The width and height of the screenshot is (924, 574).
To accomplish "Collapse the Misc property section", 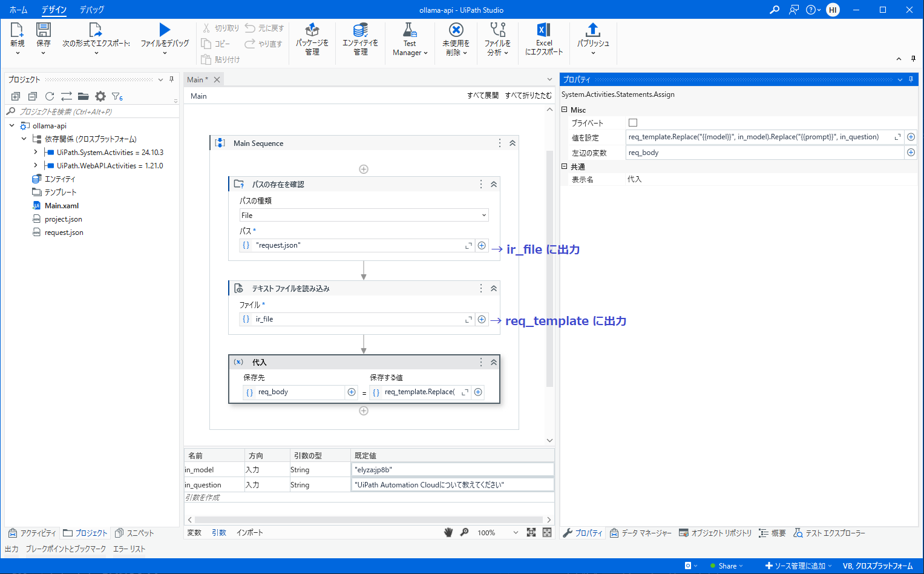I will coord(565,110).
